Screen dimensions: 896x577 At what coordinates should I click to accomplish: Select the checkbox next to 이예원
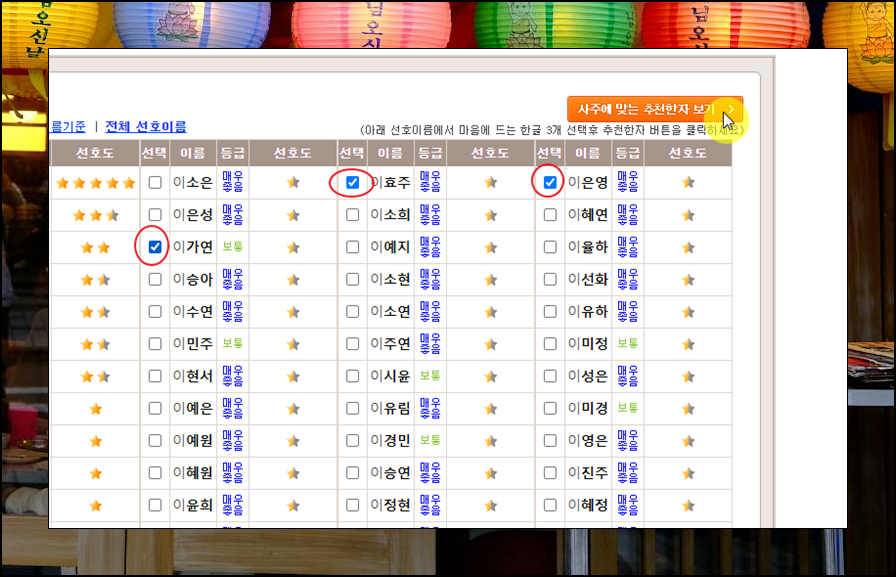click(x=155, y=440)
